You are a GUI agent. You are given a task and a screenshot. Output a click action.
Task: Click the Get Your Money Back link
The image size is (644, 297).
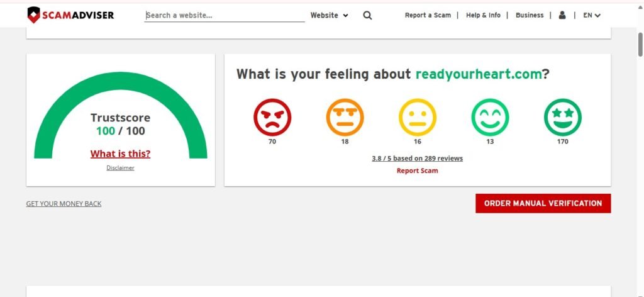coord(64,204)
